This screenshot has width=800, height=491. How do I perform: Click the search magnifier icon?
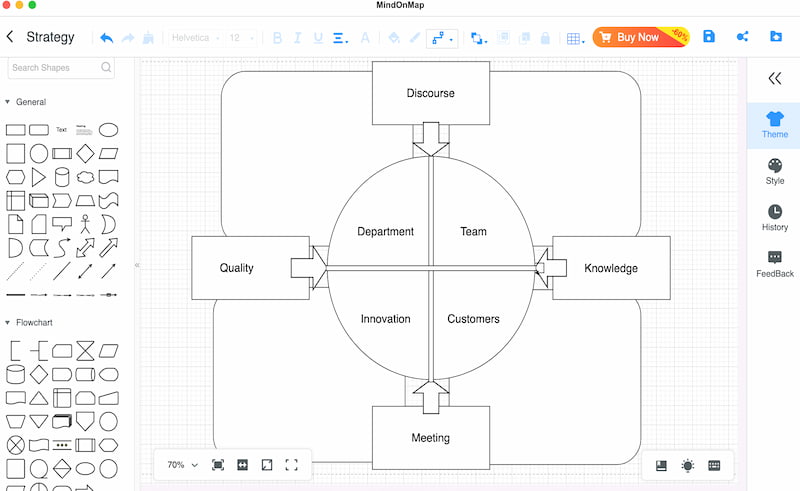click(106, 67)
